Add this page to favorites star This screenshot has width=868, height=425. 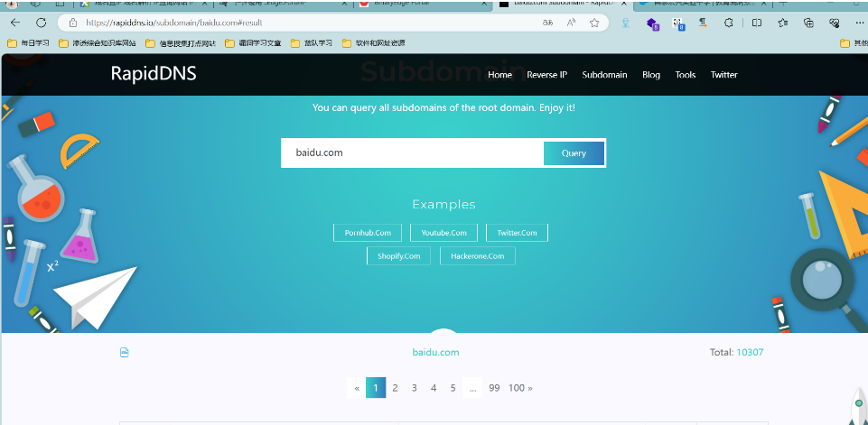coord(594,23)
